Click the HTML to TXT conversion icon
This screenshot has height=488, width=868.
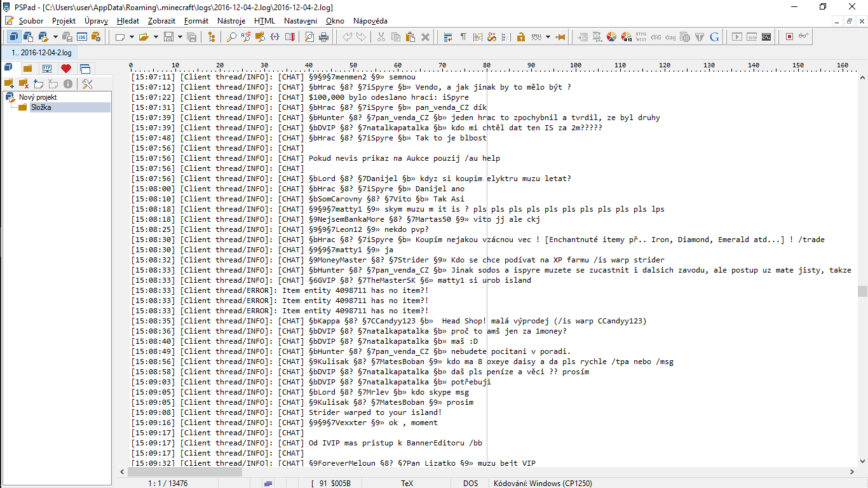pos(641,37)
